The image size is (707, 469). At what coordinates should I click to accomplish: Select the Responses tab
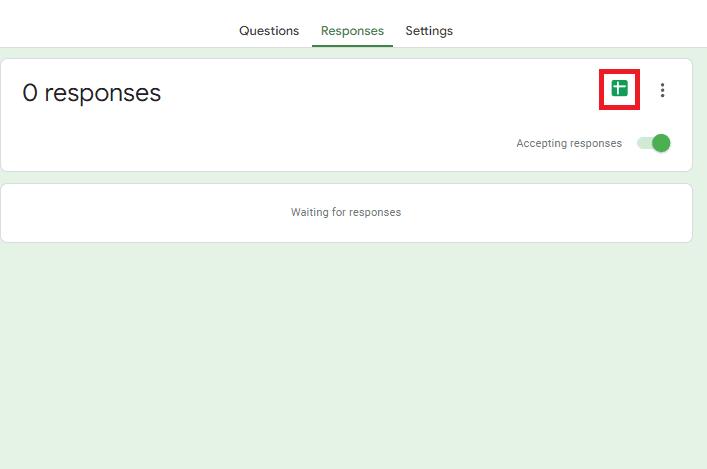click(352, 31)
